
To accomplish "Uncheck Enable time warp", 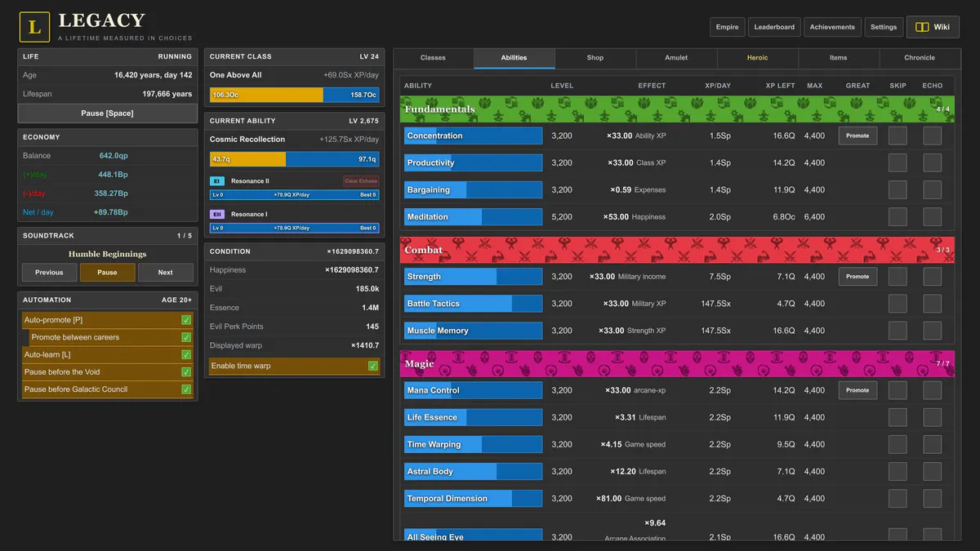I will [373, 366].
